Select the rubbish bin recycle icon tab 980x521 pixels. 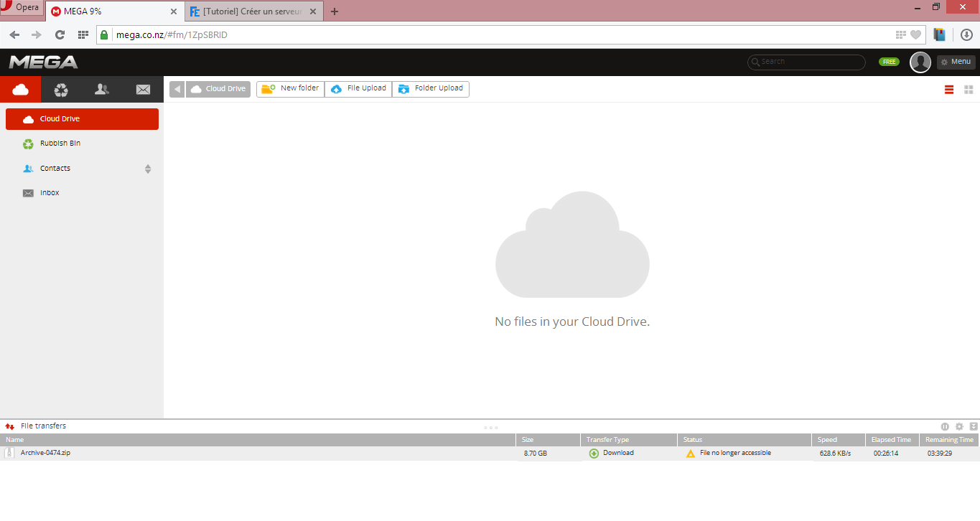(x=61, y=89)
